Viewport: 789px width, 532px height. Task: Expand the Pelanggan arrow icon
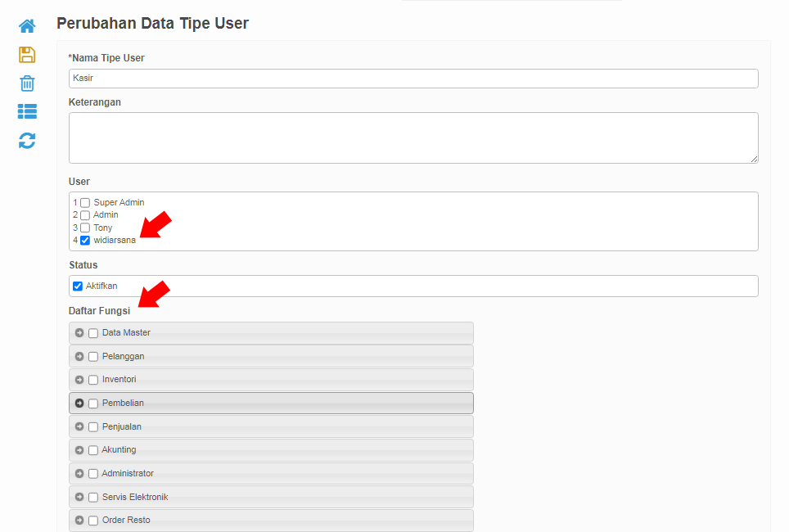(79, 356)
